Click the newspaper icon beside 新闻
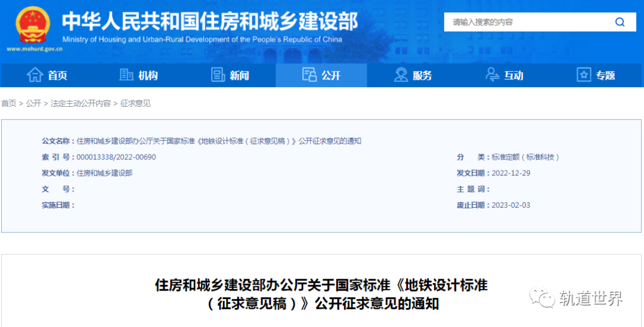 (218, 75)
